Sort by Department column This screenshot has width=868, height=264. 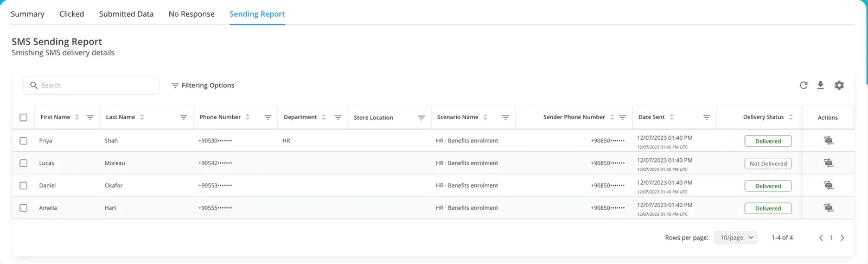click(323, 117)
